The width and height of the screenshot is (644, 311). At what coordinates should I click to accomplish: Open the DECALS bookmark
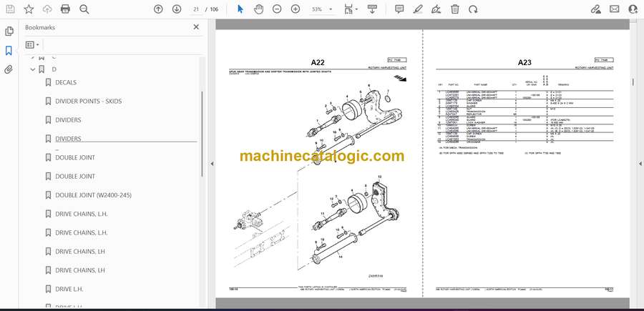(66, 82)
